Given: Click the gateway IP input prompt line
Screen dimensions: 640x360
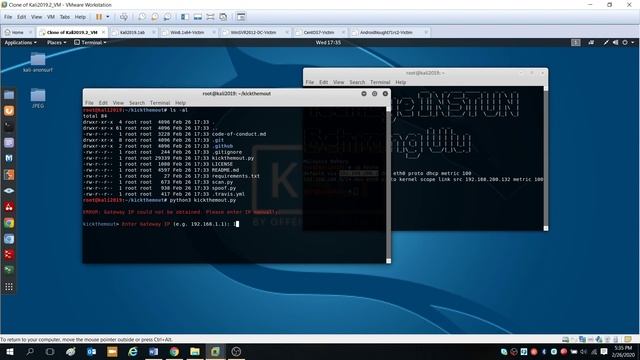Looking at the screenshot, I should point(161,224).
